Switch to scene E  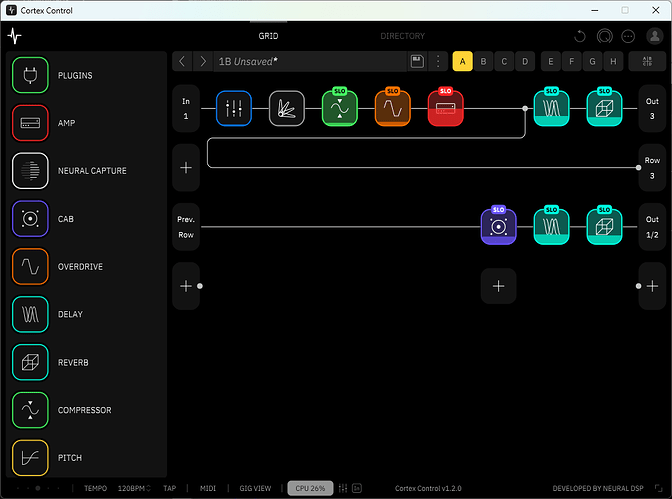click(x=551, y=61)
